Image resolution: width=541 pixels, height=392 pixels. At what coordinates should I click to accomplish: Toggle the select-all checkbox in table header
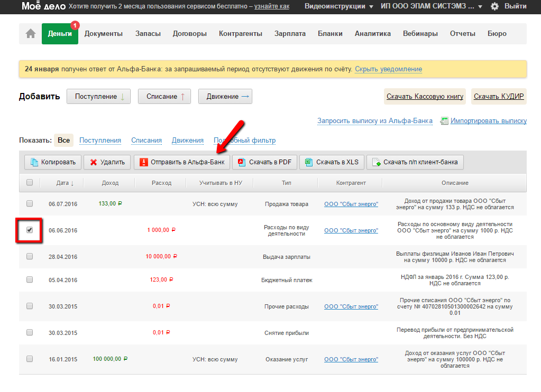click(x=30, y=182)
